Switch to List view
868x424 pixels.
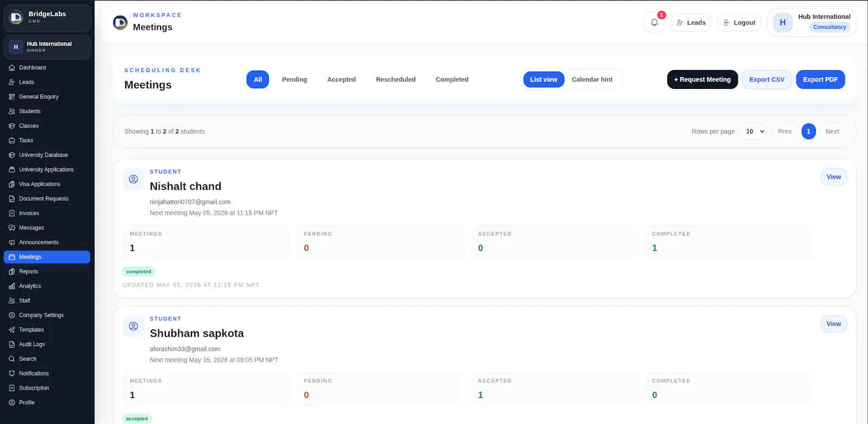coord(544,80)
